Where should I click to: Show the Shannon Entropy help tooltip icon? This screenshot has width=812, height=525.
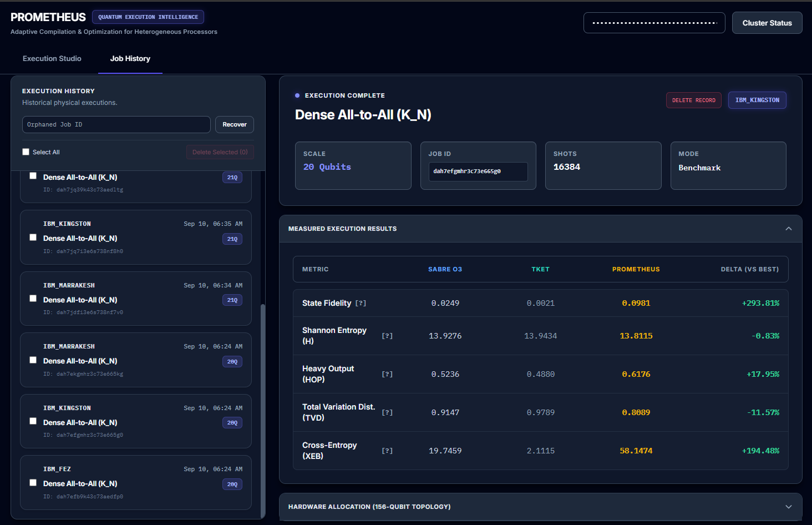(x=387, y=336)
